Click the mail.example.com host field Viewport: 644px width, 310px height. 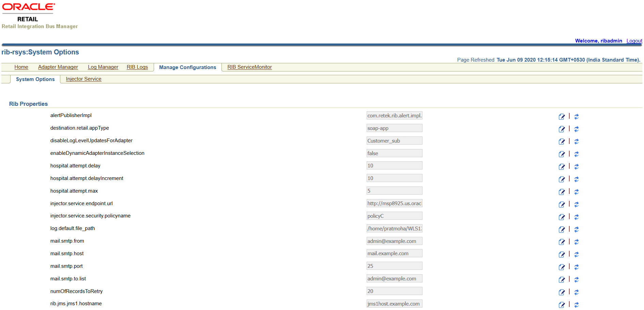[394, 253]
